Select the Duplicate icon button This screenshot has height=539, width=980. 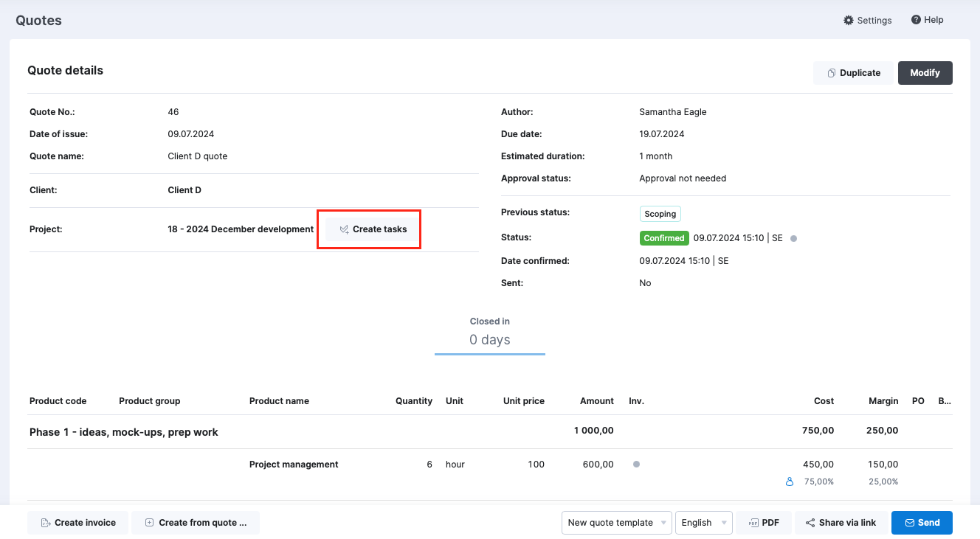pos(832,72)
